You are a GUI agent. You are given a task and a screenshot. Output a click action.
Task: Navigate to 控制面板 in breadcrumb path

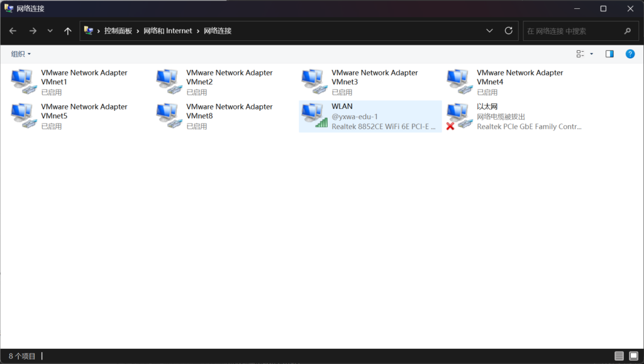pos(118,31)
